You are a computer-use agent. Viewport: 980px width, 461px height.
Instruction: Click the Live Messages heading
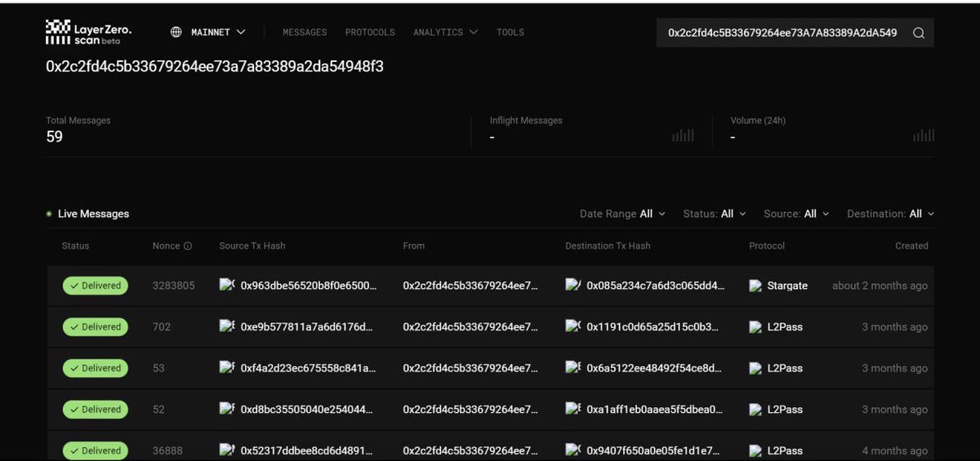(93, 214)
